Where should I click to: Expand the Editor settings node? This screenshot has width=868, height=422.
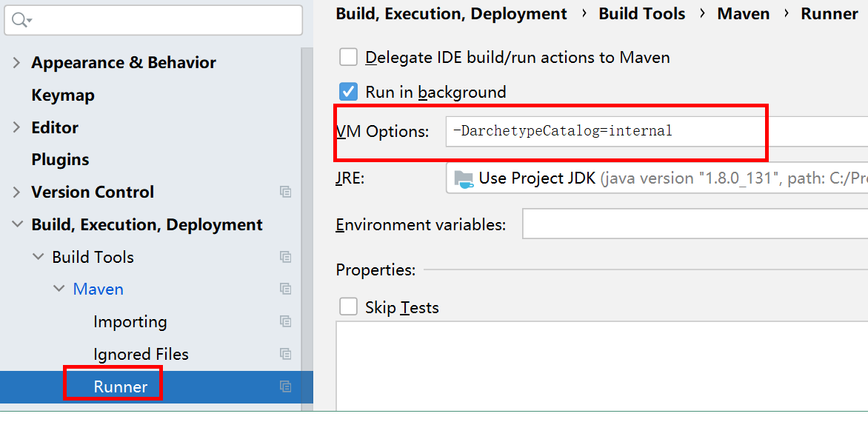(16, 127)
